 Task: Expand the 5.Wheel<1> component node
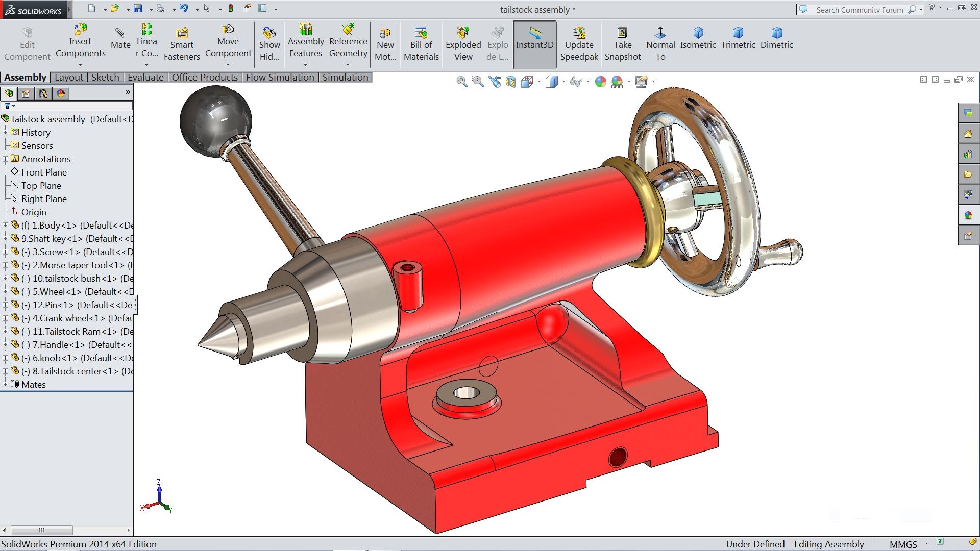click(5, 291)
